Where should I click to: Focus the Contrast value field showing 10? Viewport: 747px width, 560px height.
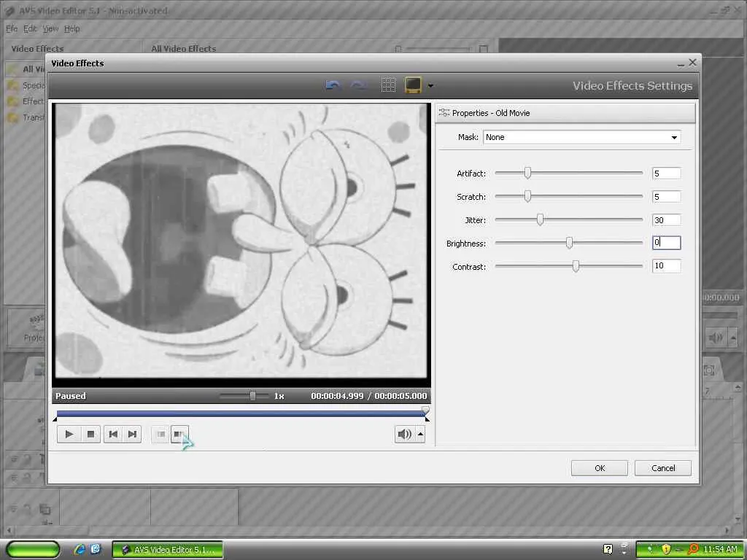click(x=666, y=265)
